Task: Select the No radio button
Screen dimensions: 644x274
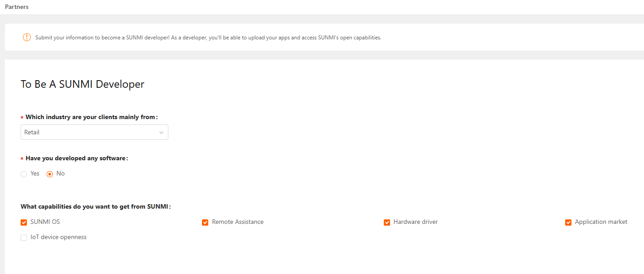Action: coord(50,174)
